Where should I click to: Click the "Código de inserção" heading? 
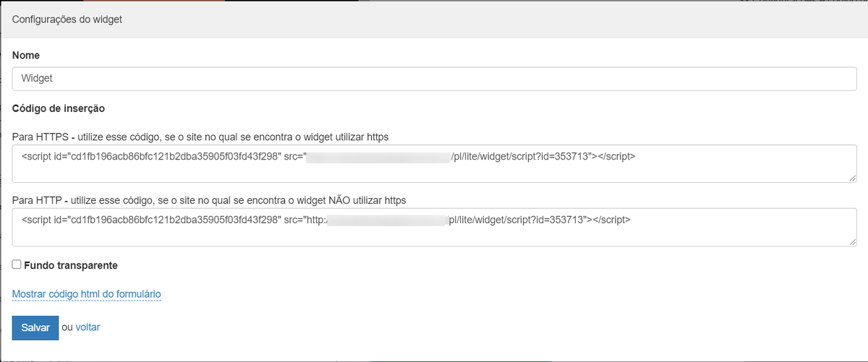click(59, 108)
